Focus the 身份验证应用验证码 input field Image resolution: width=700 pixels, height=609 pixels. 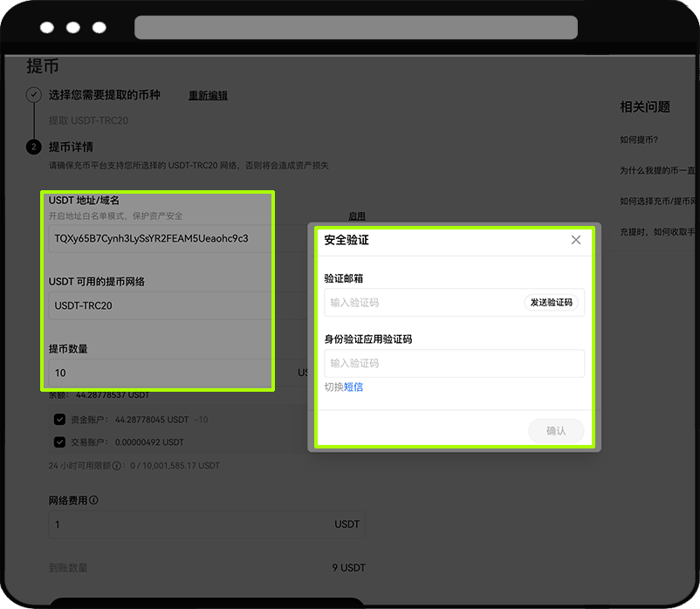pyautogui.click(x=454, y=363)
